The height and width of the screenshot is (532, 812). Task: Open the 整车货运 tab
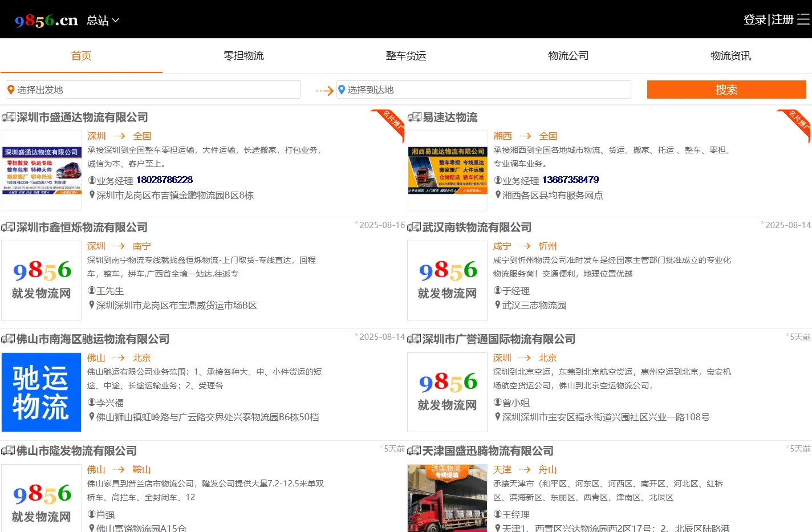pos(406,56)
